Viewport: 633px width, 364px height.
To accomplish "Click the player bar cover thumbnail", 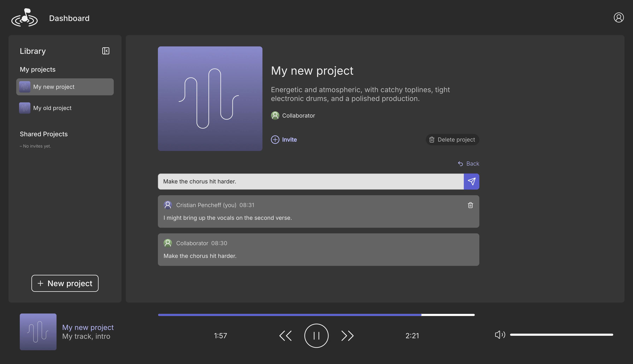I will pyautogui.click(x=38, y=332).
